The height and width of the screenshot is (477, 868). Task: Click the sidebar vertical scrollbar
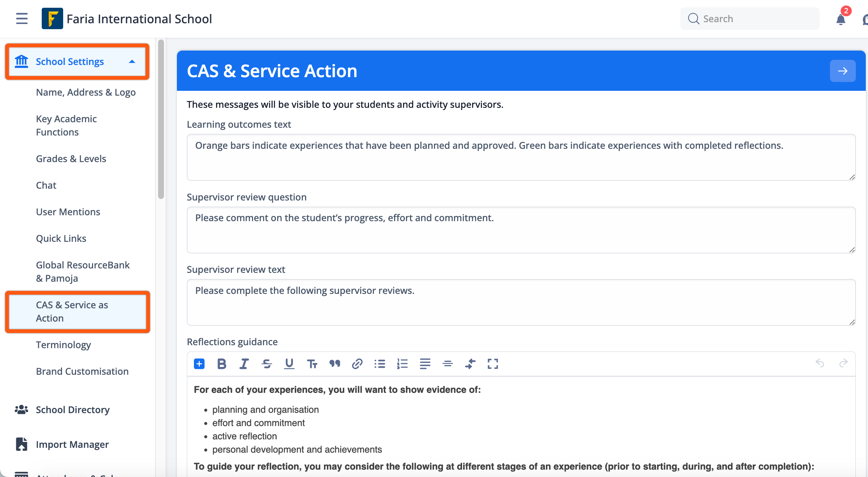161,119
